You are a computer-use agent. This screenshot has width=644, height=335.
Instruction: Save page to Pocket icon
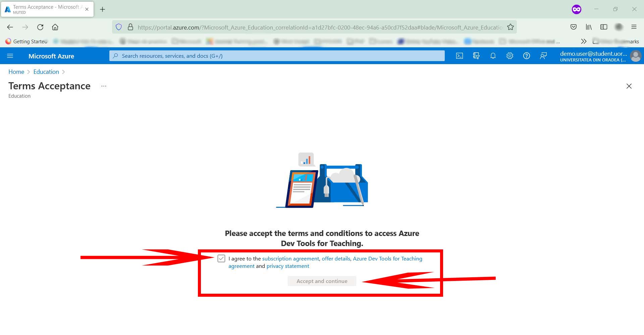(x=574, y=27)
